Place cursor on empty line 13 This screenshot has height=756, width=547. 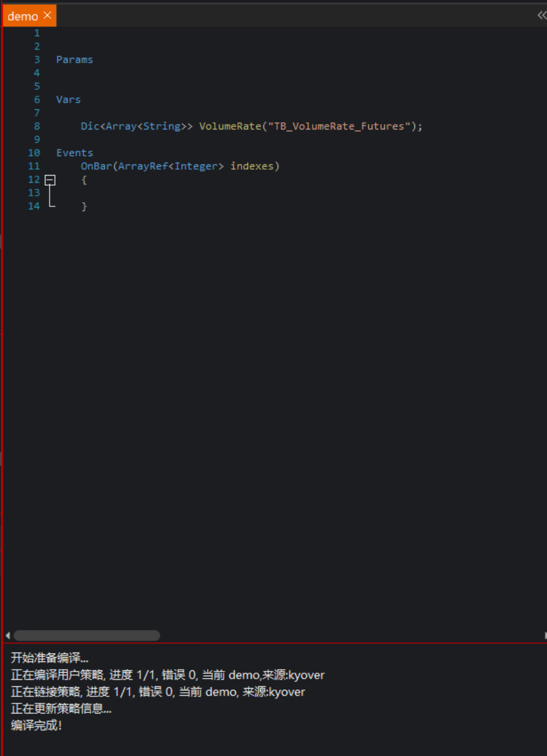pyautogui.click(x=178, y=193)
